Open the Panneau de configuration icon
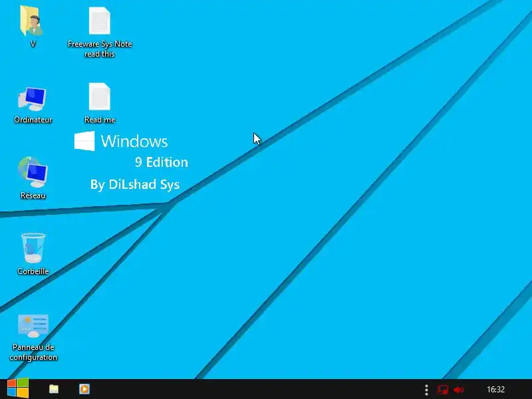Viewport: 532px width, 399px height. (33, 326)
